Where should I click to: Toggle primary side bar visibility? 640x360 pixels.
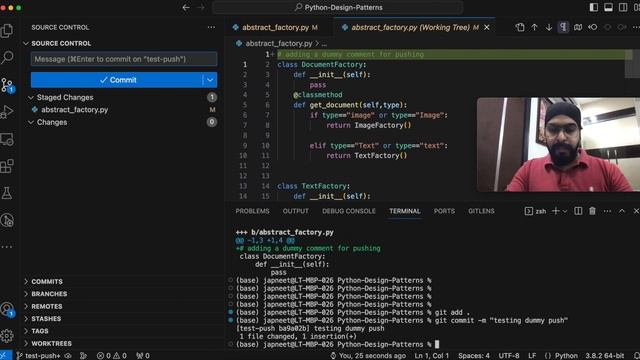click(x=594, y=7)
